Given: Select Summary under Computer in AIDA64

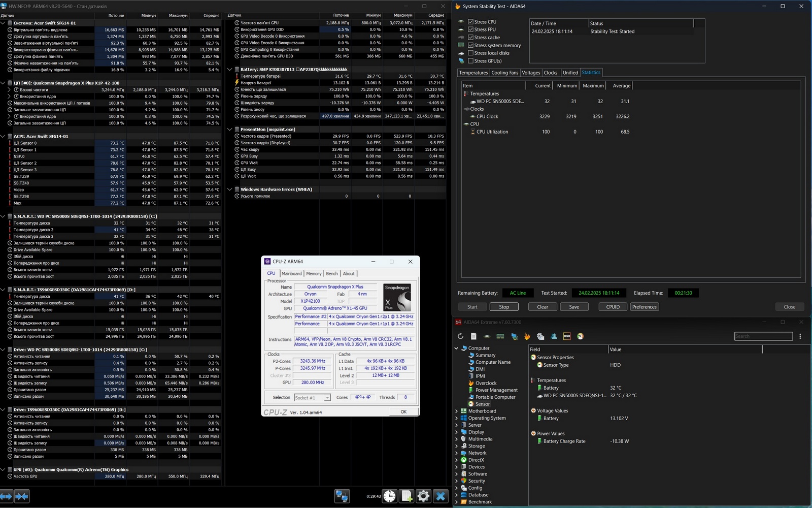Looking at the screenshot, I should (485, 355).
